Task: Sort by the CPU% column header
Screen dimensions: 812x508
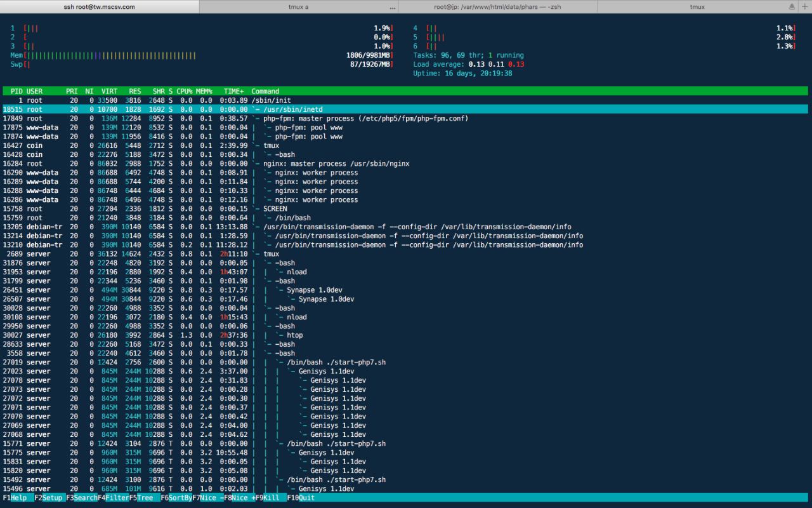Action: point(184,91)
